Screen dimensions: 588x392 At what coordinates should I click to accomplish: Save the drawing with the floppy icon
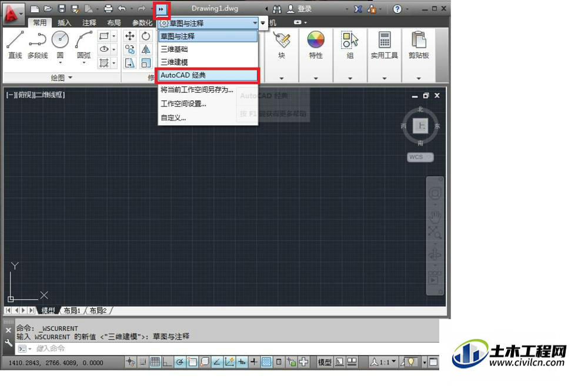click(x=62, y=9)
